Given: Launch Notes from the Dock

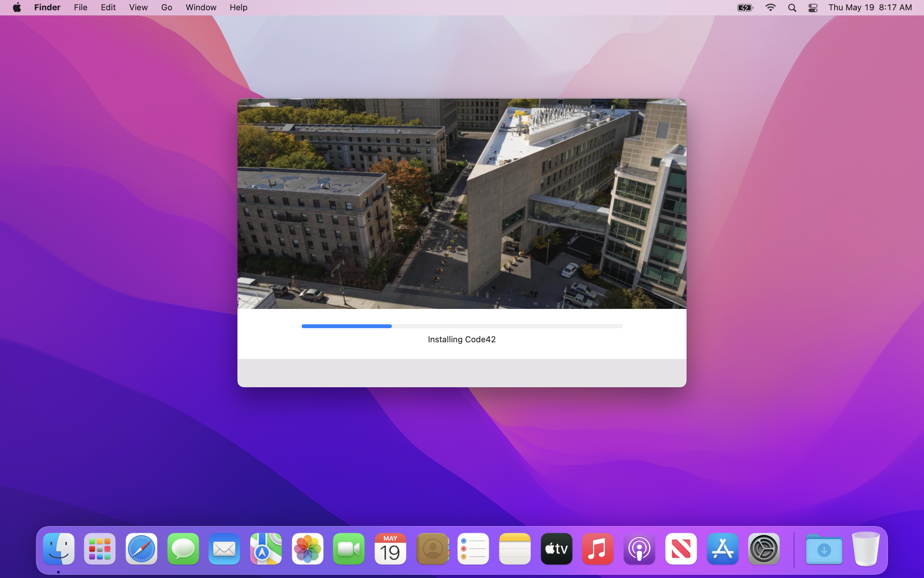Looking at the screenshot, I should (x=515, y=548).
